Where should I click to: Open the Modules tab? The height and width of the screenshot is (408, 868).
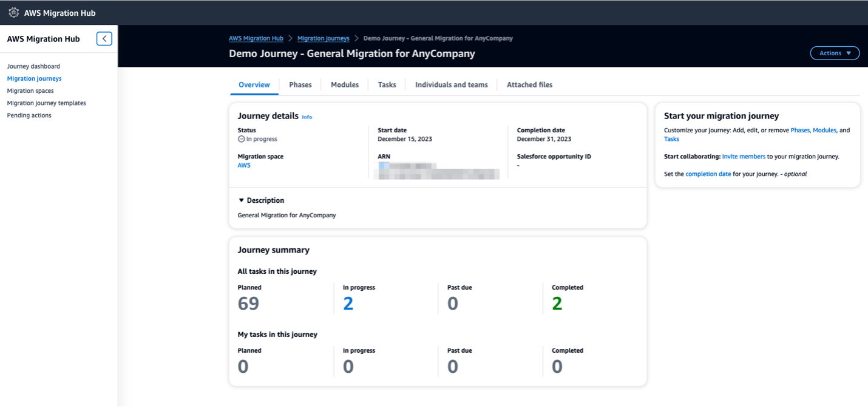pos(344,85)
